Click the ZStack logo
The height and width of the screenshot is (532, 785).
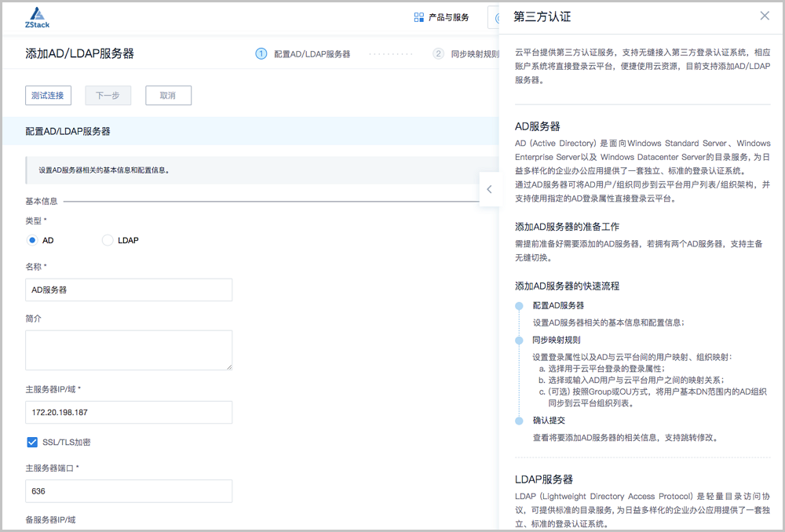click(37, 17)
